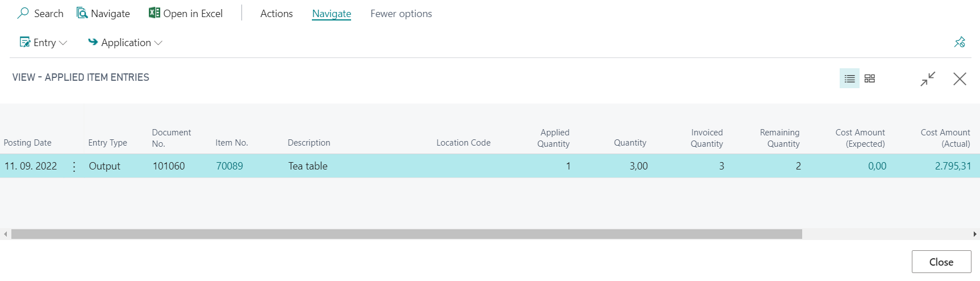Click the pin action bar icon
Viewport: 980px width, 281px height.
click(960, 42)
